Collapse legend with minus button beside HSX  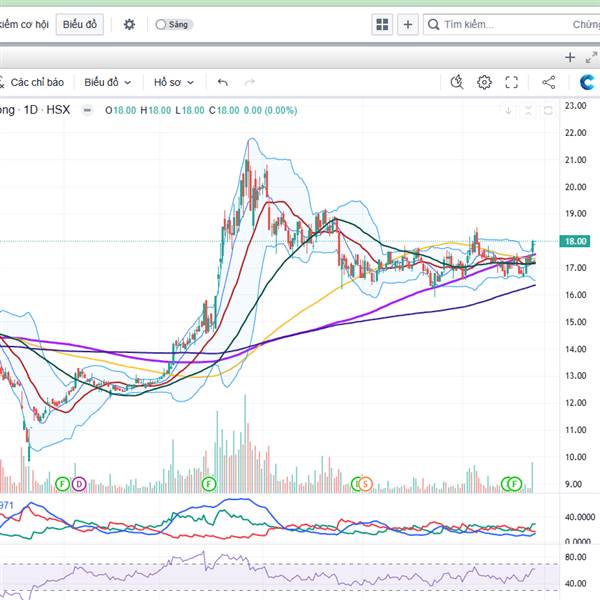(87, 110)
